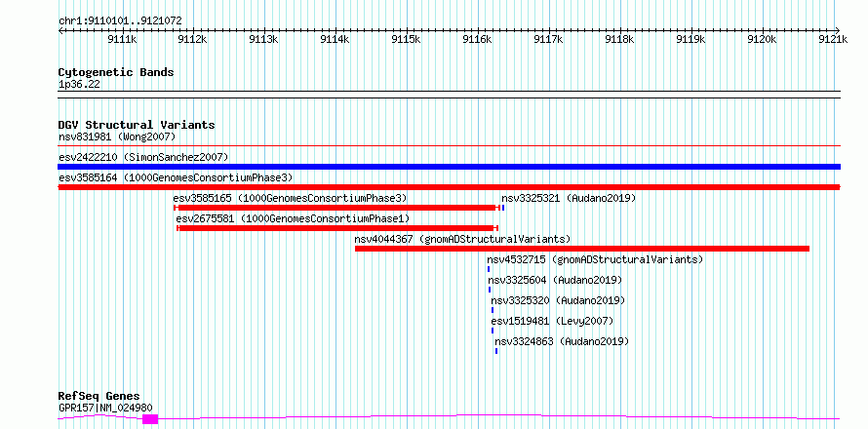Viewport: 868px width, 429px height.
Task: Select the blue nsv3325604 marker
Action: 490,290
